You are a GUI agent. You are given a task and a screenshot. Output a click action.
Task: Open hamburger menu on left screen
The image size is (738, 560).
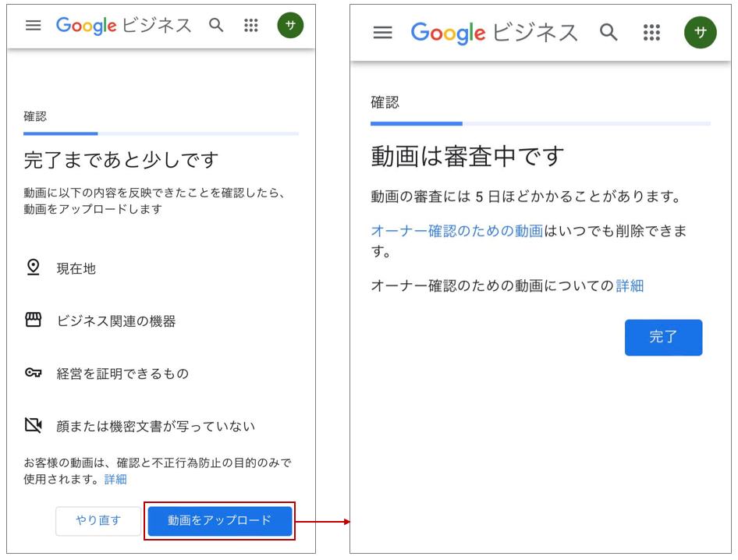coord(33,25)
